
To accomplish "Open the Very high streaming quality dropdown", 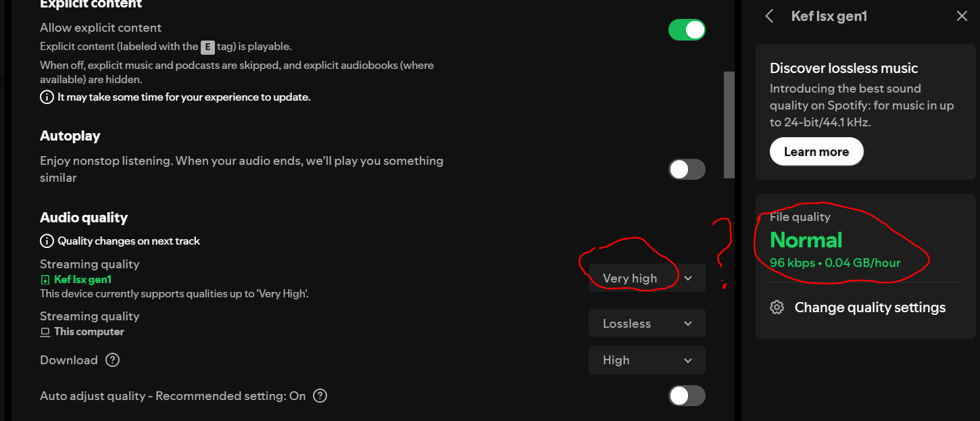I will pos(647,278).
